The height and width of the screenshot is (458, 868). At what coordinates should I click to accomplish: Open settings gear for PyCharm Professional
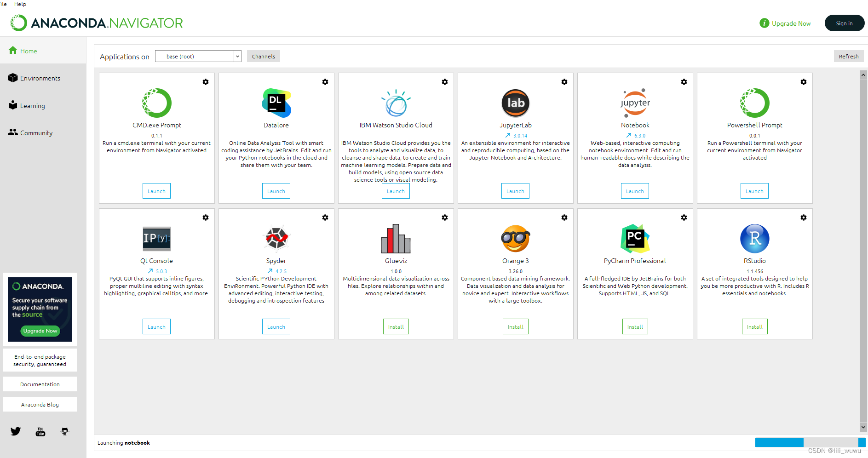coord(684,218)
